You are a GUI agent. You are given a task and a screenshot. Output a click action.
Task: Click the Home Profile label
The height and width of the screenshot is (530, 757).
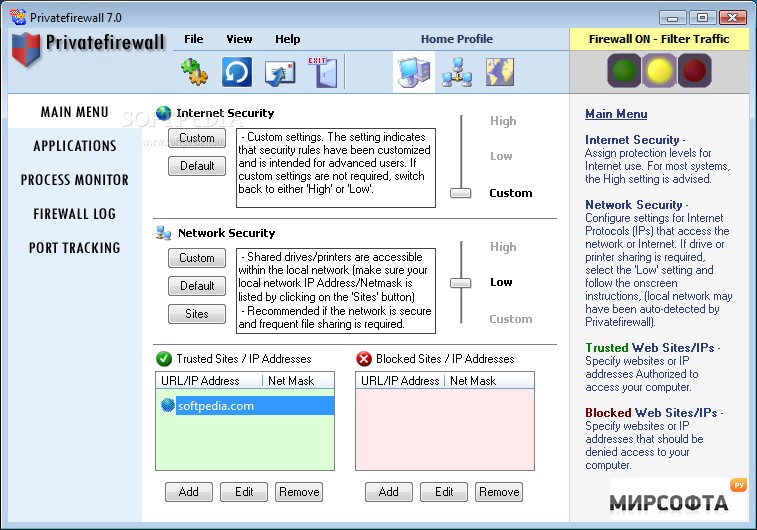coord(457,39)
